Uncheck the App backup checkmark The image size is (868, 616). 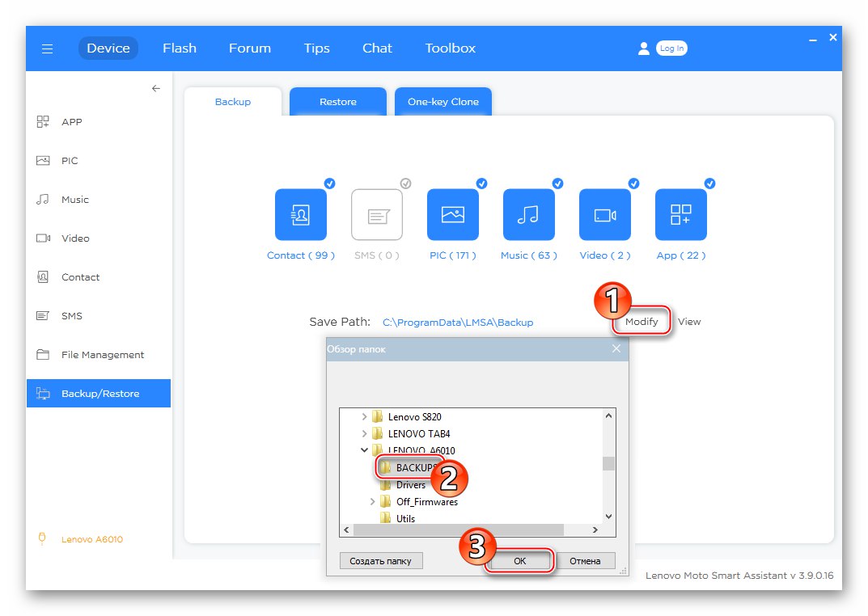tap(709, 184)
